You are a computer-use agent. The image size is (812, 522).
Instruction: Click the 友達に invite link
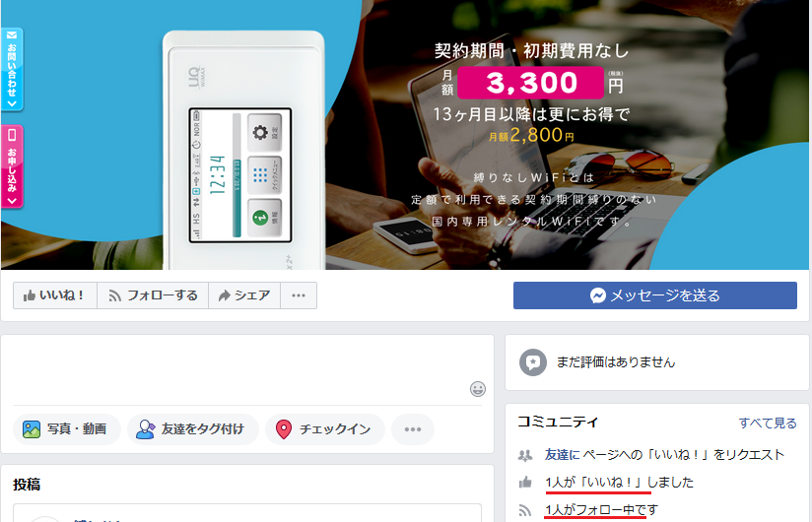(x=563, y=455)
